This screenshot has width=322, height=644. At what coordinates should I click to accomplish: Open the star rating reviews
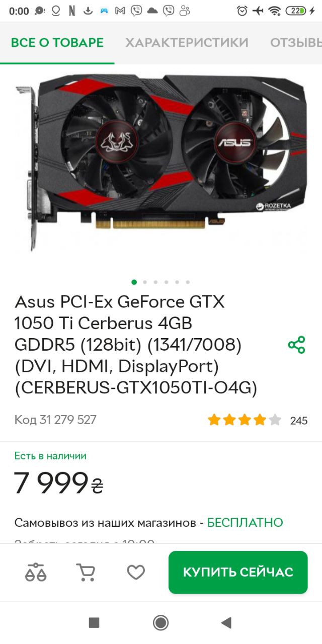[244, 420]
